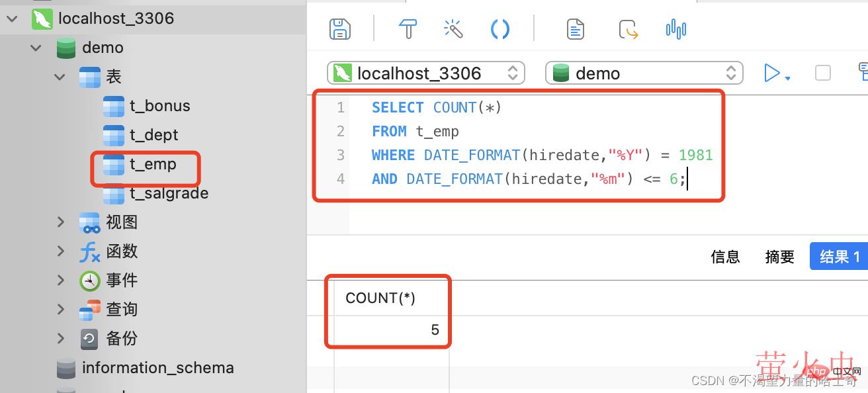868x393 pixels.
Task: Collapse the demo database tree node
Action: click(x=36, y=48)
